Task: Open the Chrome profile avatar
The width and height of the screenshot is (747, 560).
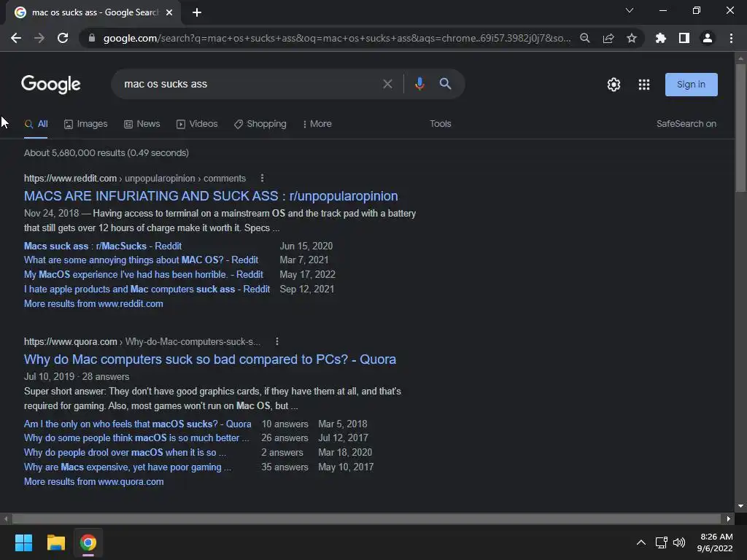Action: pyautogui.click(x=708, y=38)
